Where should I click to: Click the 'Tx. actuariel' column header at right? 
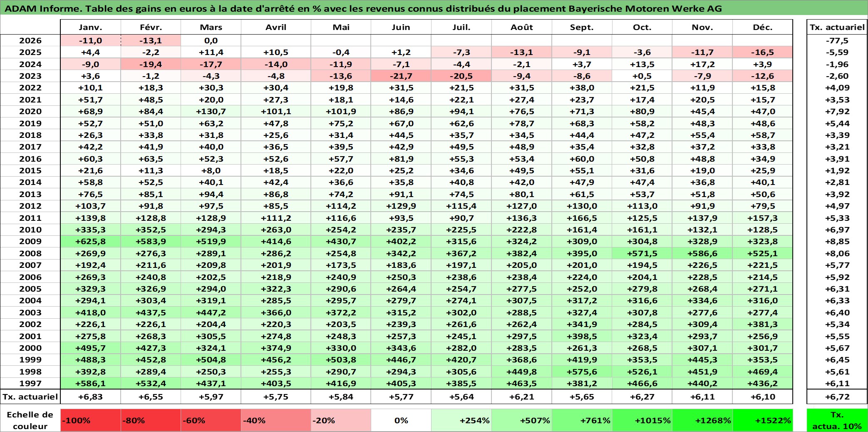837,27
